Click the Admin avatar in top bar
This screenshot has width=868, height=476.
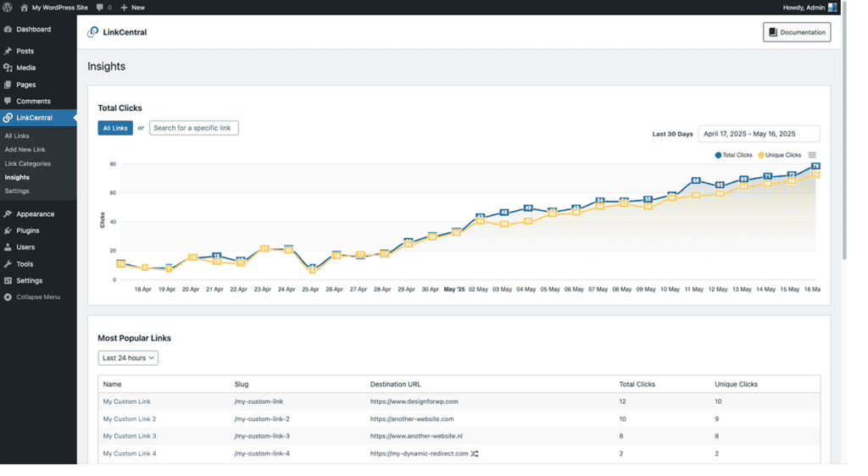click(832, 7)
